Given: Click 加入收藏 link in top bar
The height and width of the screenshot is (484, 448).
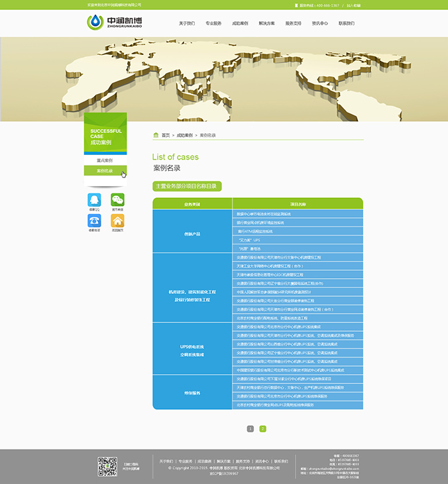Looking at the screenshot, I should [x=354, y=5].
